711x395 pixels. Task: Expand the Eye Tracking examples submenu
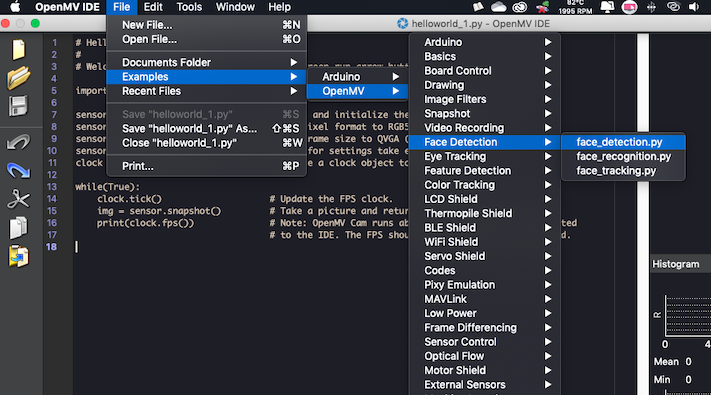point(485,156)
